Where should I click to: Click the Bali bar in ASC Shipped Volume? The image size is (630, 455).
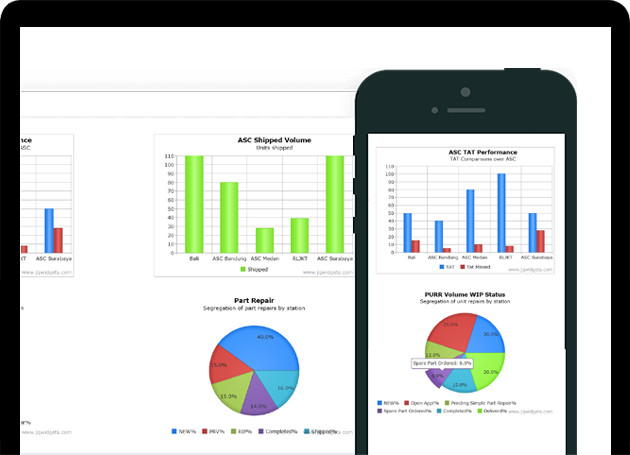[x=194, y=204]
